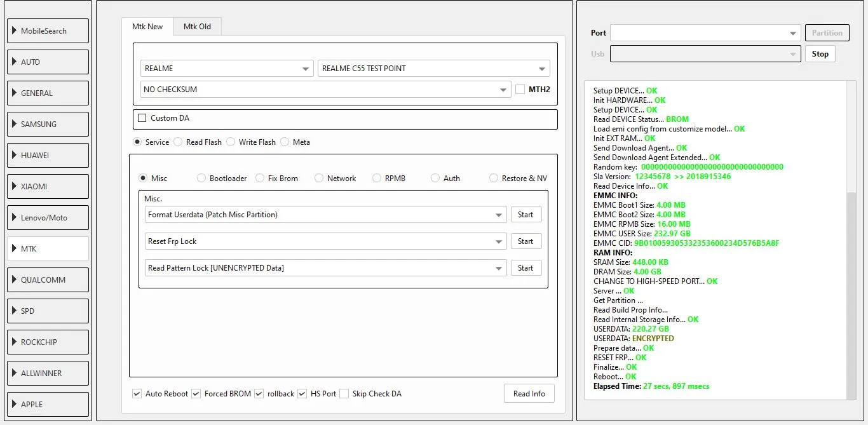The image size is (868, 425).
Task: Select the Read Flash radio button
Action: tap(179, 142)
